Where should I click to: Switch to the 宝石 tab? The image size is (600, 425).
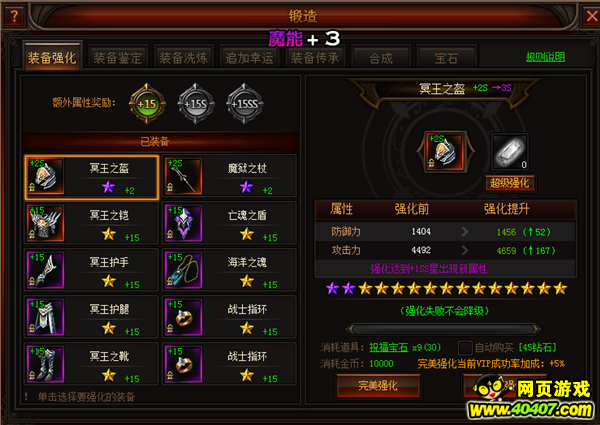tap(446, 58)
